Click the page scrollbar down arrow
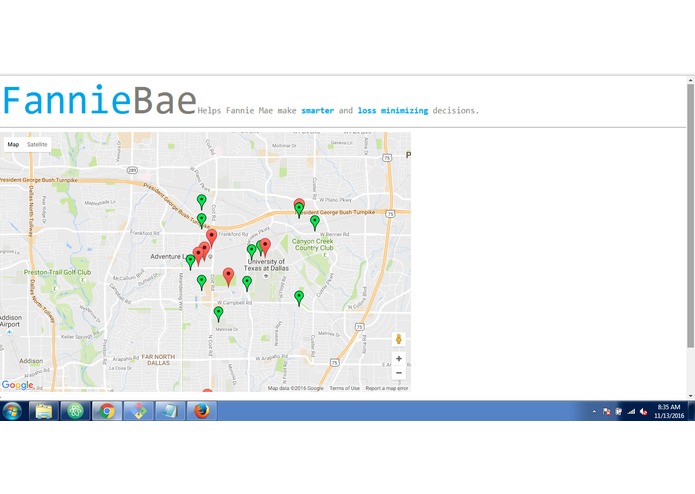Screen dimensions: 695x494 point(691,396)
